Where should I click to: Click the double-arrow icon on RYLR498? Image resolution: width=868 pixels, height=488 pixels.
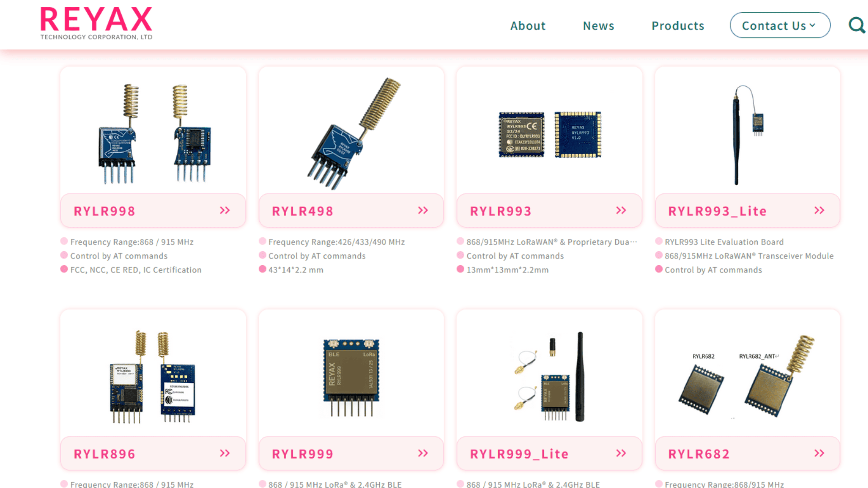point(423,211)
